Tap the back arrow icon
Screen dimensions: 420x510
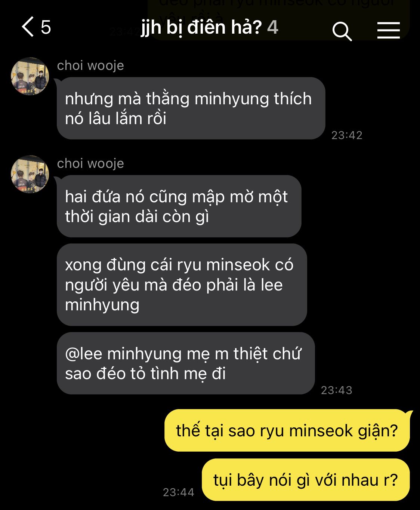click(28, 27)
